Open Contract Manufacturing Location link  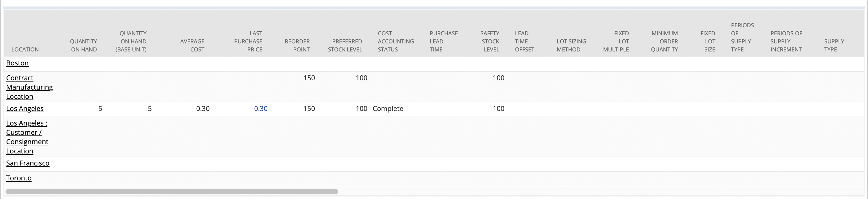click(29, 87)
